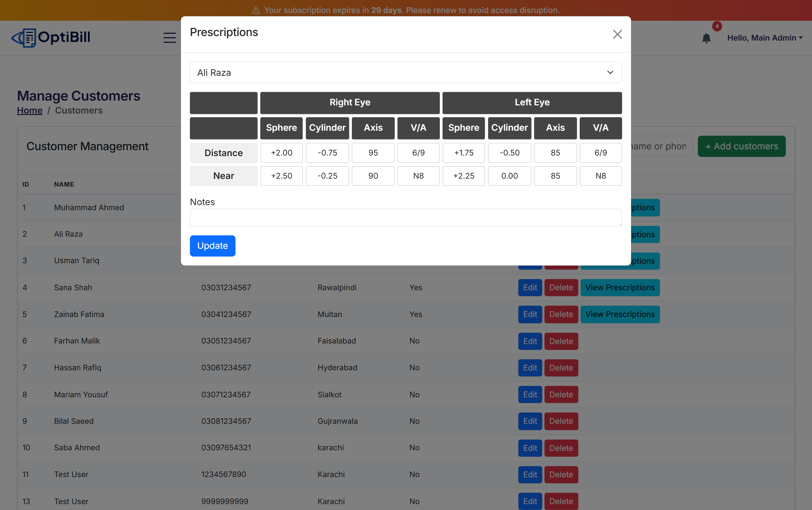The image size is (812, 510).
Task: Delete customer Hassan Rafiq
Action: click(561, 368)
